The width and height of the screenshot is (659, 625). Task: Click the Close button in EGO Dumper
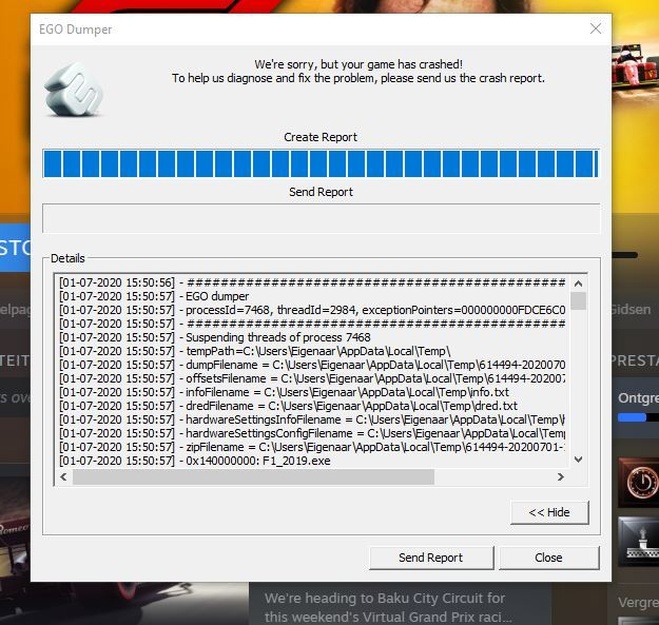click(x=548, y=557)
